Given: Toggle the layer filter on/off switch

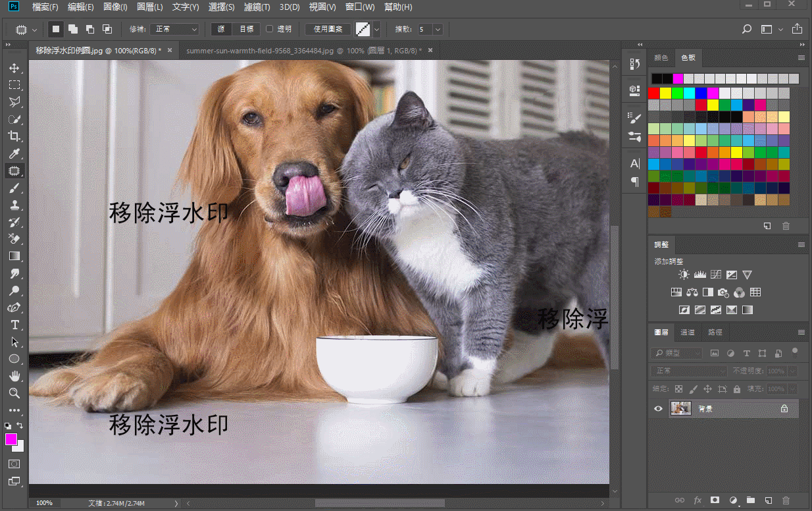Looking at the screenshot, I should [x=795, y=352].
